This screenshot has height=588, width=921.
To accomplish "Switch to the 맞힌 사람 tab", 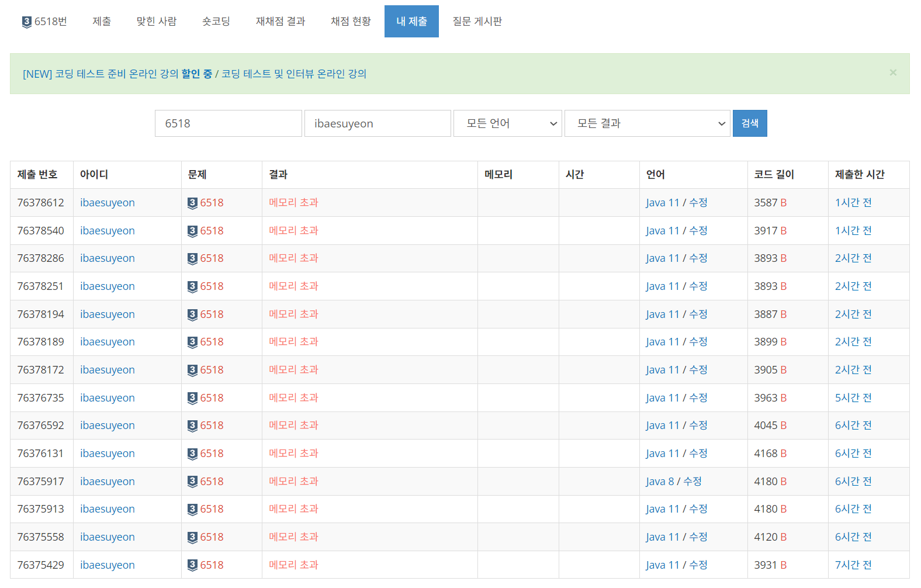I will (157, 22).
